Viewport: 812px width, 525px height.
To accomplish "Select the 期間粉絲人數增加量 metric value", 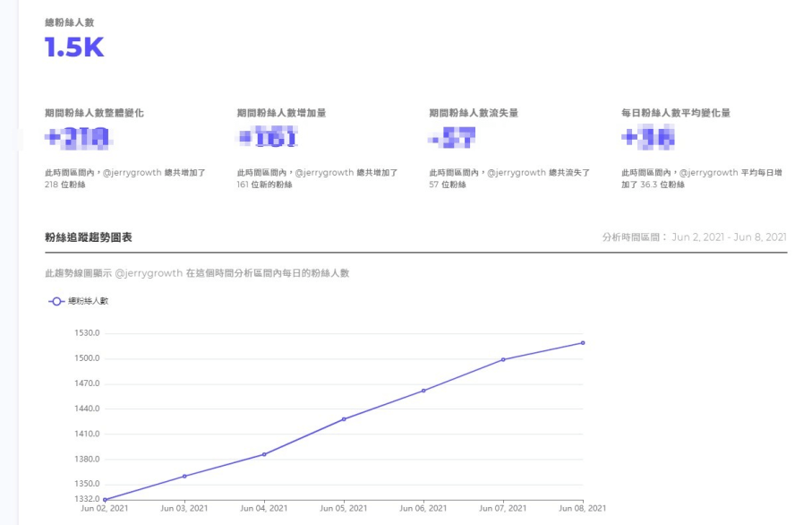I will (x=266, y=138).
